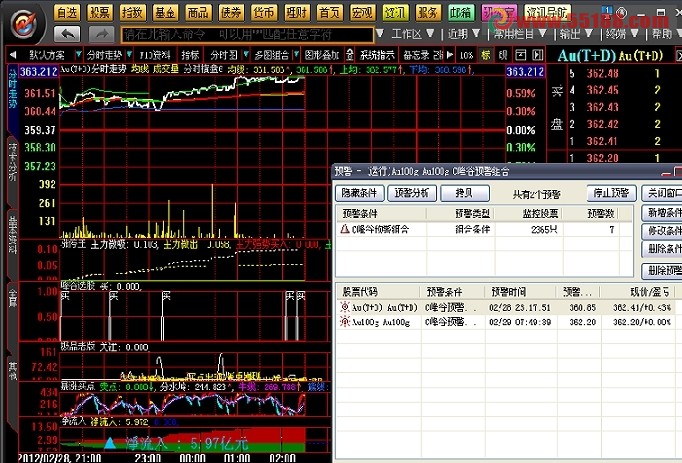Open the 默认方案 dropdown arrow
This screenshot has width=682, height=463.
(x=78, y=55)
